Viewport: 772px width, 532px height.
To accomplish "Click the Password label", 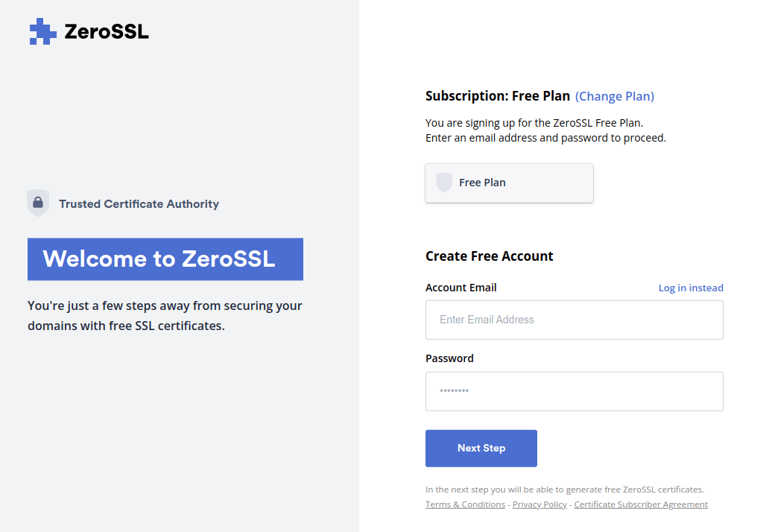I will [449, 358].
